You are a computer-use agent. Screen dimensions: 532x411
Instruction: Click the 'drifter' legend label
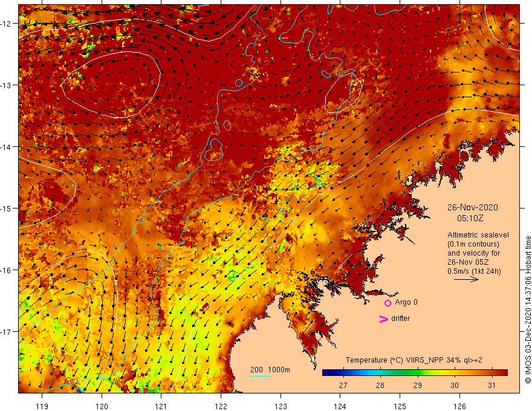tap(400, 319)
